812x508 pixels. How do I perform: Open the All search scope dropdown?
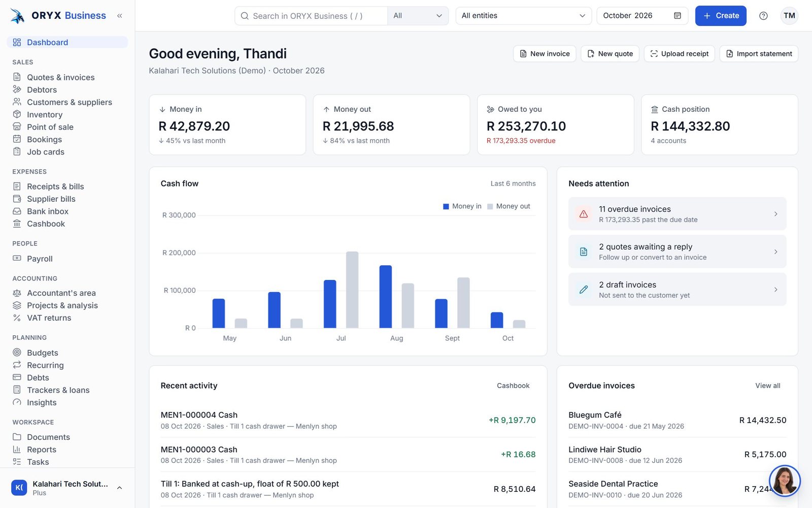(418, 16)
